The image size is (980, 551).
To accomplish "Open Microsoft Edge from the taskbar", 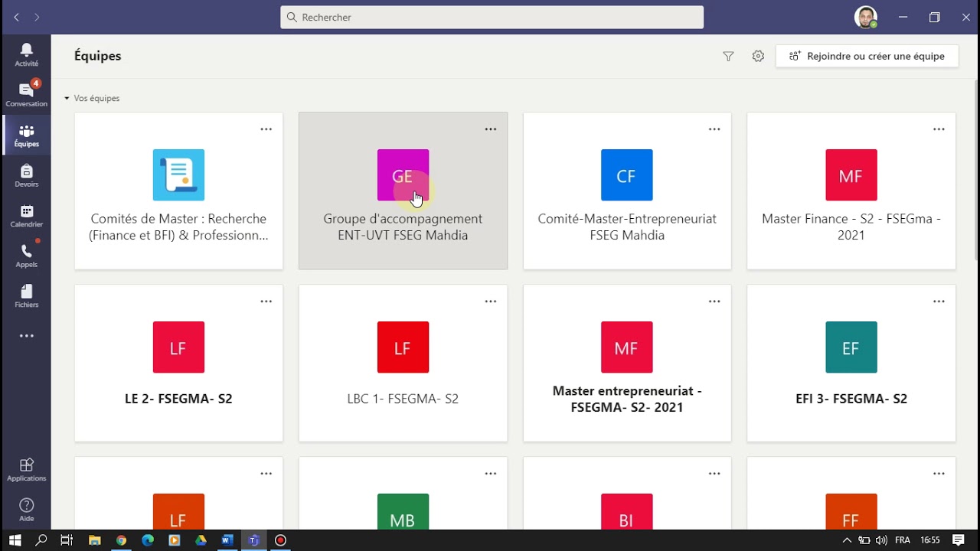I will pyautogui.click(x=148, y=540).
